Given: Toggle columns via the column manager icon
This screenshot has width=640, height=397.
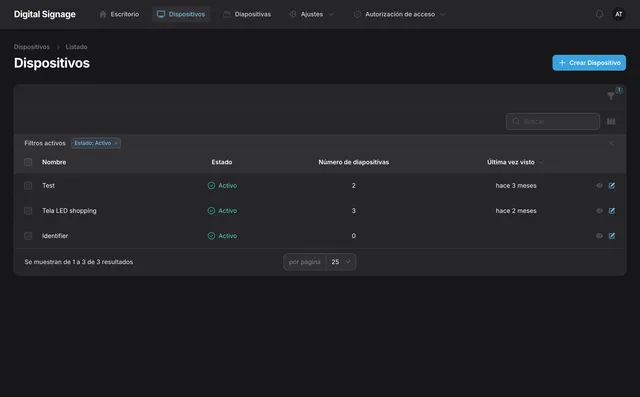Looking at the screenshot, I should pyautogui.click(x=611, y=122).
